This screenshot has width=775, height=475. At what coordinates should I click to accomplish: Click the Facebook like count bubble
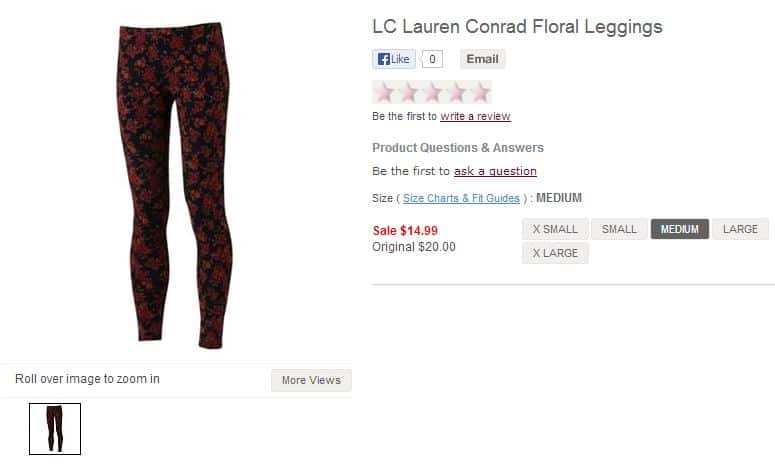432,59
